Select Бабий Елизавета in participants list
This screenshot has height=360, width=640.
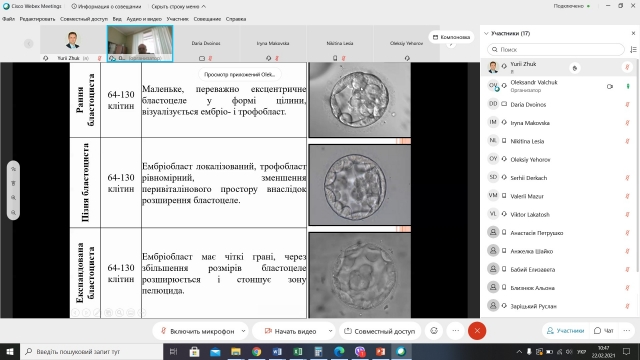pyautogui.click(x=558, y=269)
